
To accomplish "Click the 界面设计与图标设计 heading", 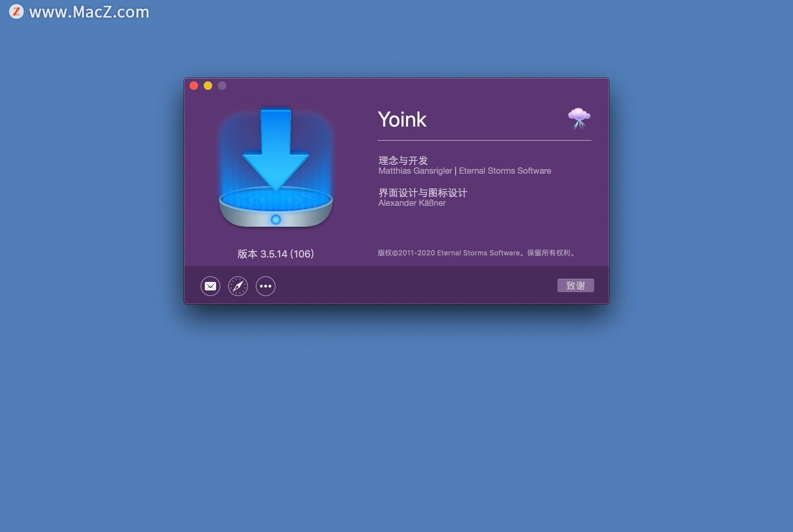I will click(x=423, y=192).
